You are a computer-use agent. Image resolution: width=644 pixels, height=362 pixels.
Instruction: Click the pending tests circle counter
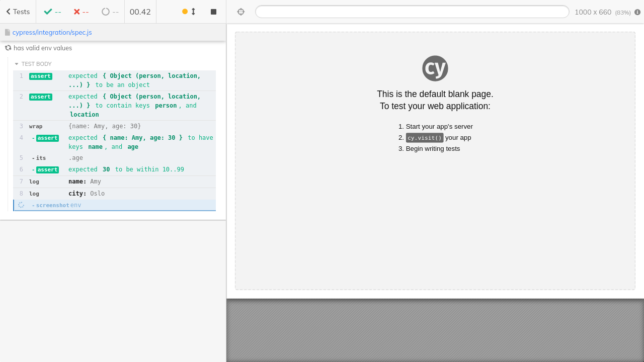pos(110,12)
